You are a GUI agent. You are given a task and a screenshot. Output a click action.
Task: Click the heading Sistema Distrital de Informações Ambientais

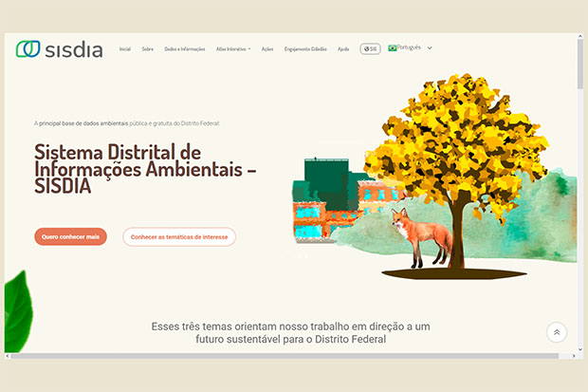click(x=145, y=169)
